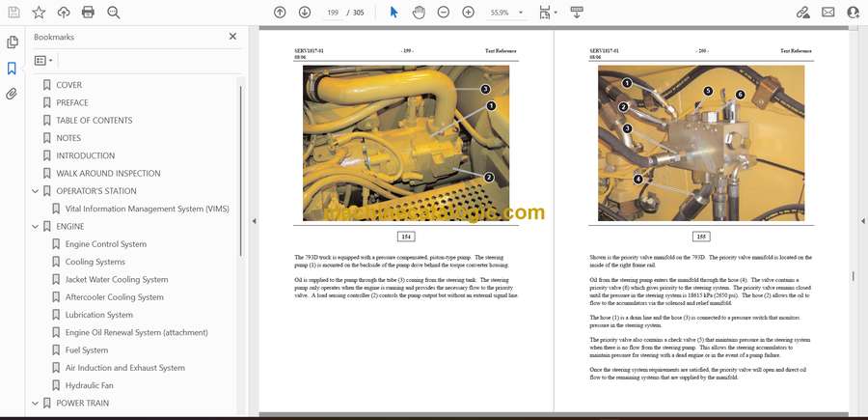Open the Aftercooler Cooling System bookmark
This screenshot has height=420, width=868.
(115, 297)
